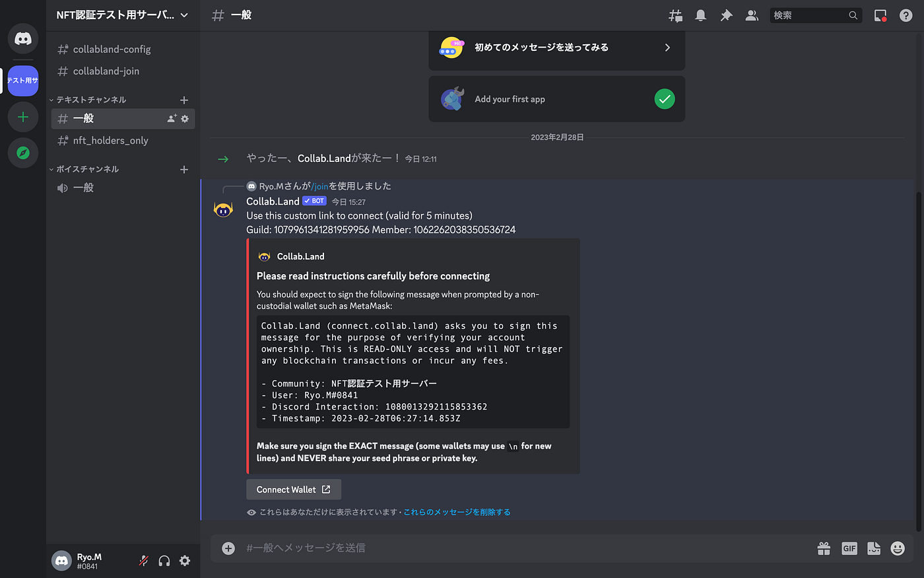The height and width of the screenshot is (578, 924).
Task: Edit 一般 channel settings gear
Action: pos(185,119)
